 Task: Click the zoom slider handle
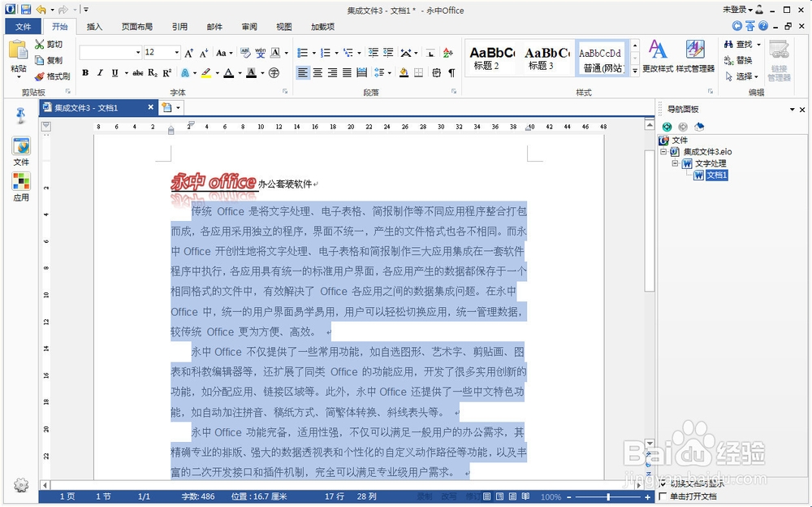[x=608, y=496]
